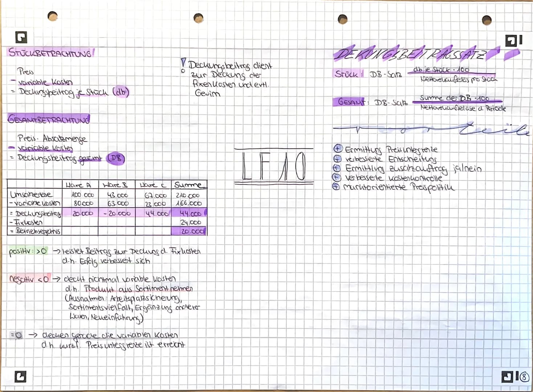Click the variable Kosten row label in the table

click(x=34, y=203)
